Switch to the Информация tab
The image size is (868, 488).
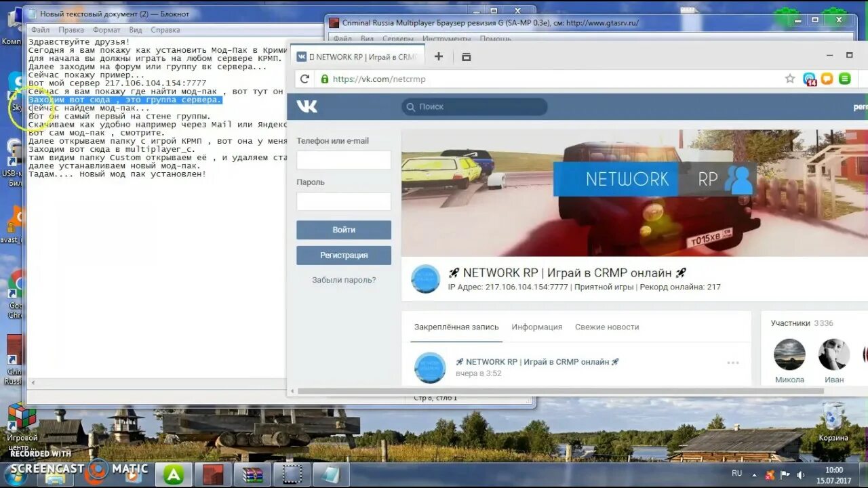(x=537, y=327)
